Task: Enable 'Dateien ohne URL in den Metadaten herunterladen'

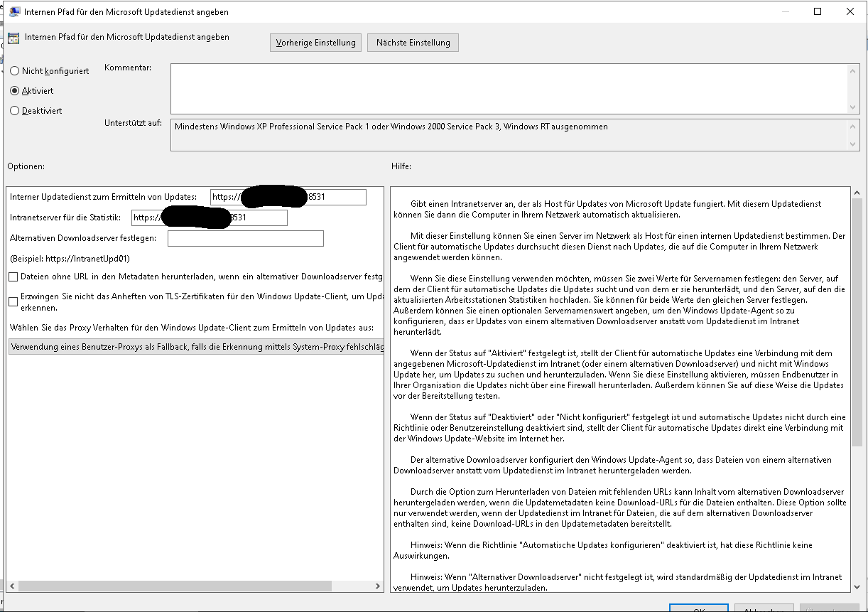Action: coord(13,277)
